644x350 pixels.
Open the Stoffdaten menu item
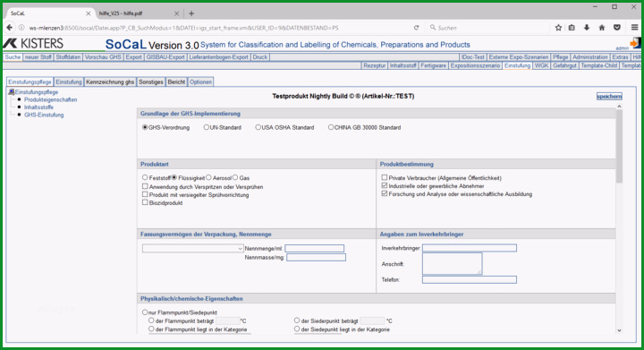pyautogui.click(x=68, y=57)
